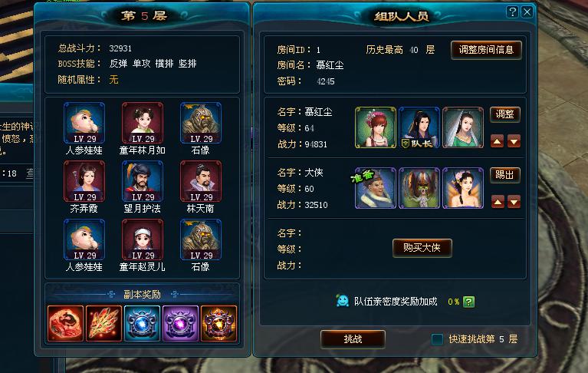Click the blue orb reward item
588x373 pixels.
142,323
